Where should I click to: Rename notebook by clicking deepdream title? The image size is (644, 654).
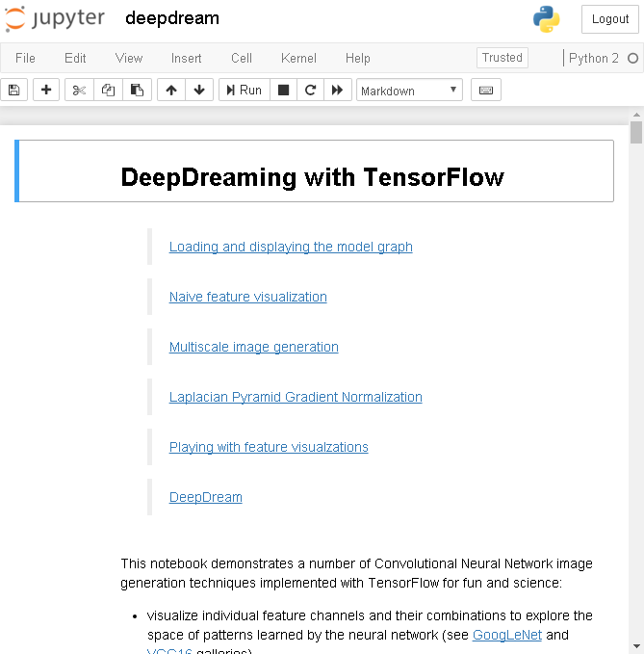coord(172,18)
